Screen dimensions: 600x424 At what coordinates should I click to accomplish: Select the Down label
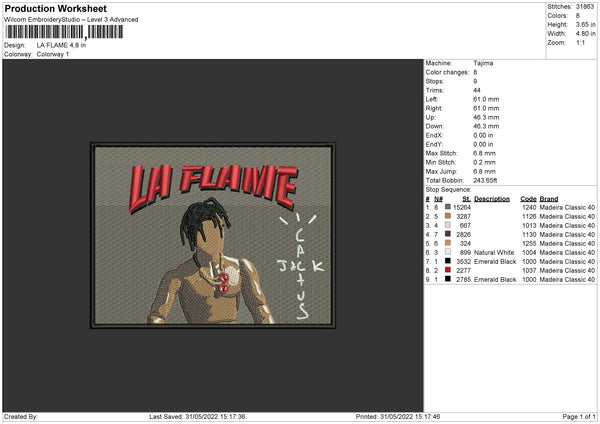point(435,126)
